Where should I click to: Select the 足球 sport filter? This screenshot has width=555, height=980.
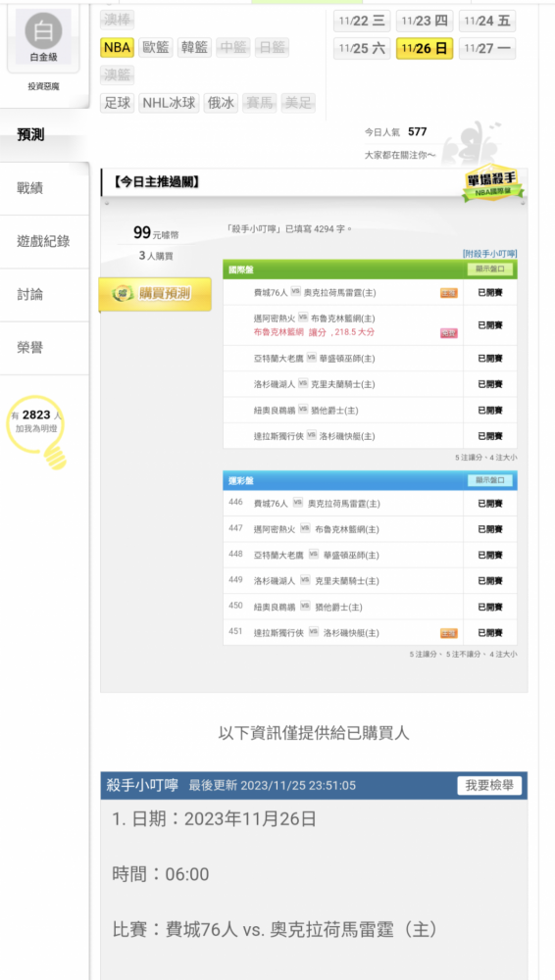click(117, 103)
